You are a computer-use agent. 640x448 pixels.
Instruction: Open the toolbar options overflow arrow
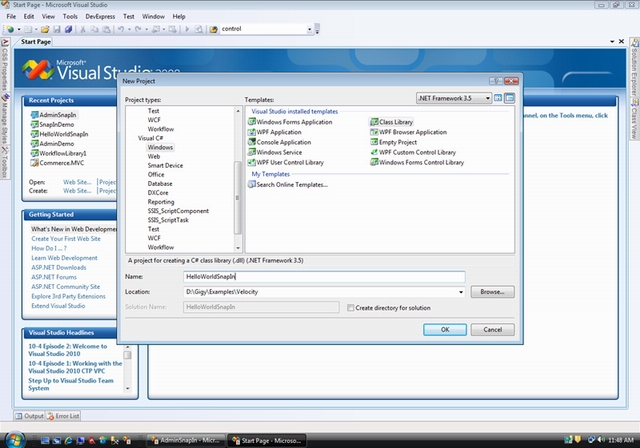(x=317, y=29)
